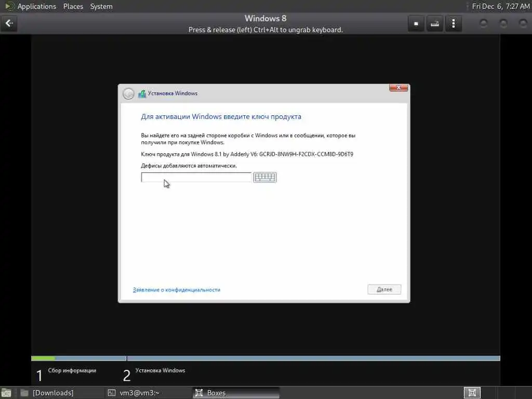Viewport: 532px width, 399px height.
Task: Click the heading Для активации Windows введите ключ продукта
Action: click(221, 117)
